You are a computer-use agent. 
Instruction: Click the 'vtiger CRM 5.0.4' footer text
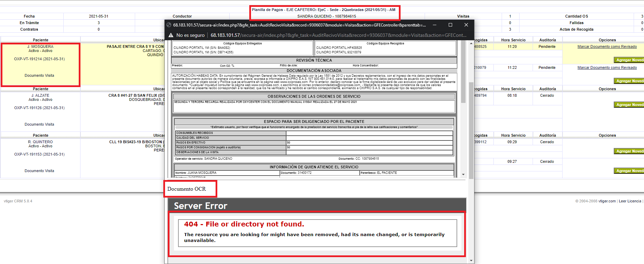[x=18, y=201]
